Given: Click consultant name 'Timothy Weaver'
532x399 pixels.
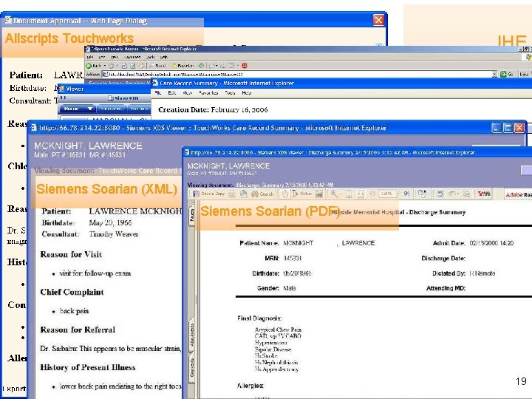Looking at the screenshot, I should click(113, 234).
